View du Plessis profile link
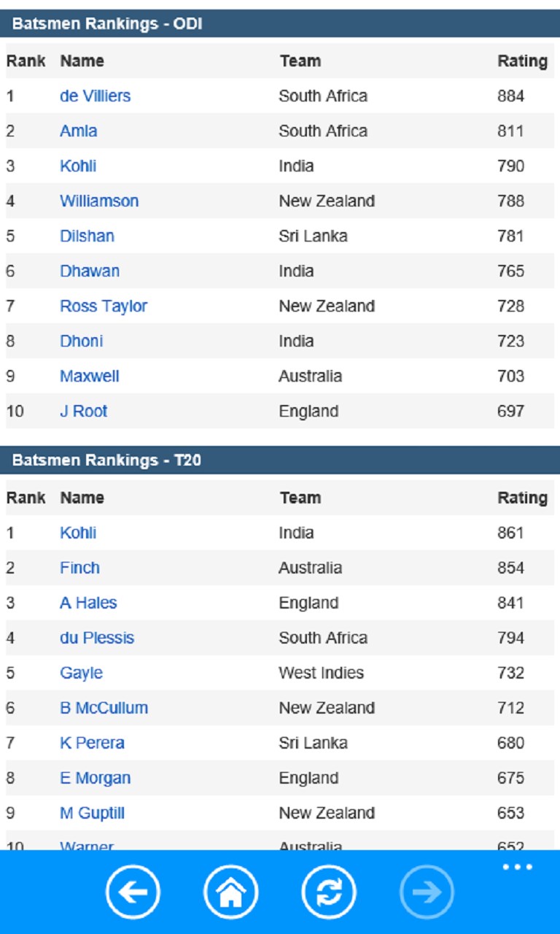Image resolution: width=560 pixels, height=934 pixels. (x=97, y=638)
